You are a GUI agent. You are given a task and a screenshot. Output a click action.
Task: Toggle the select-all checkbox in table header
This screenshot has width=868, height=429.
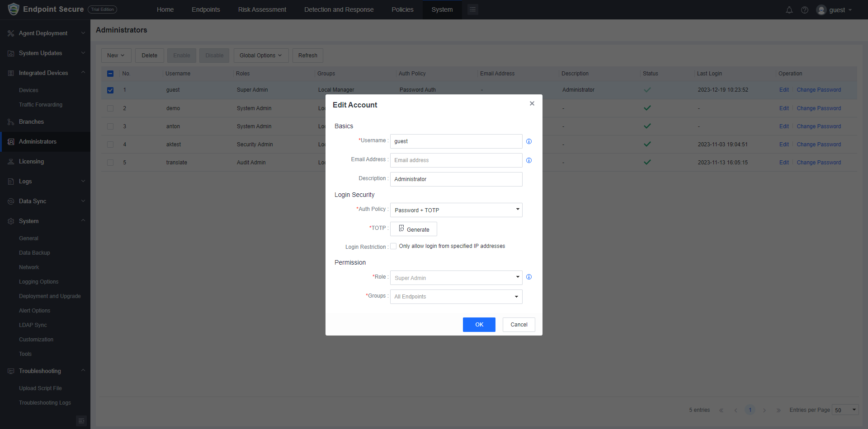tap(110, 74)
